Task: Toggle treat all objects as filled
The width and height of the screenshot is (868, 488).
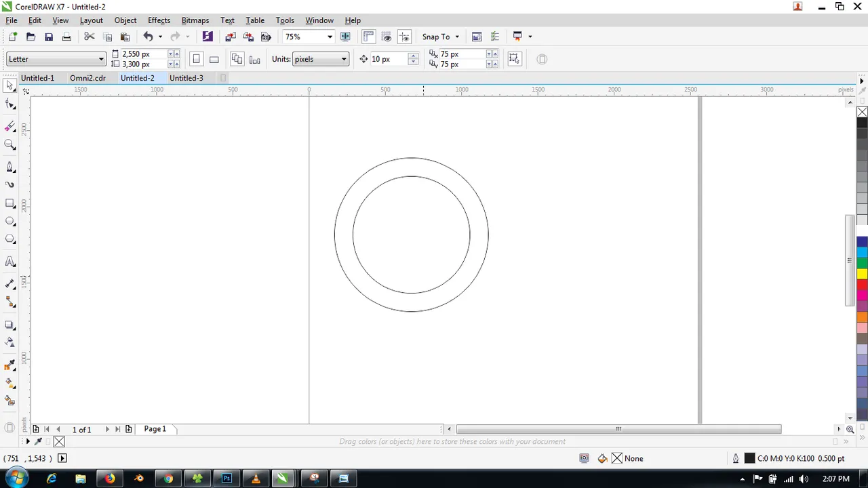Action: coord(514,59)
